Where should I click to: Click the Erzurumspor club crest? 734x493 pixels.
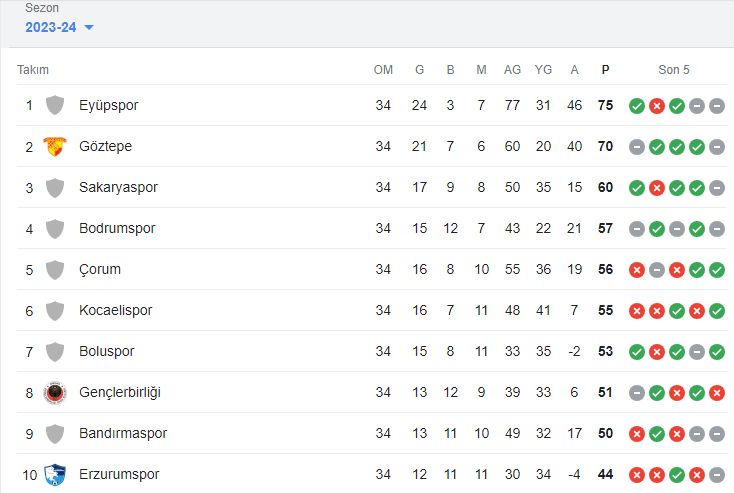point(55,475)
